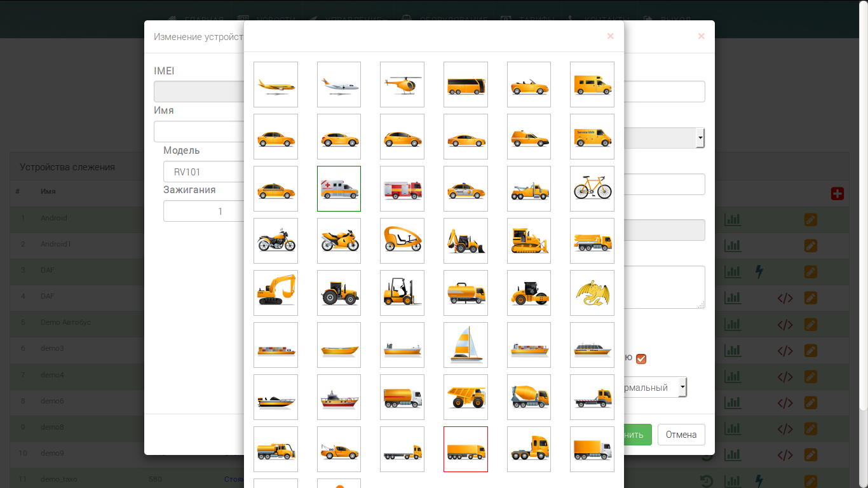Click the green save button
The height and width of the screenshot is (488, 868).
638,435
